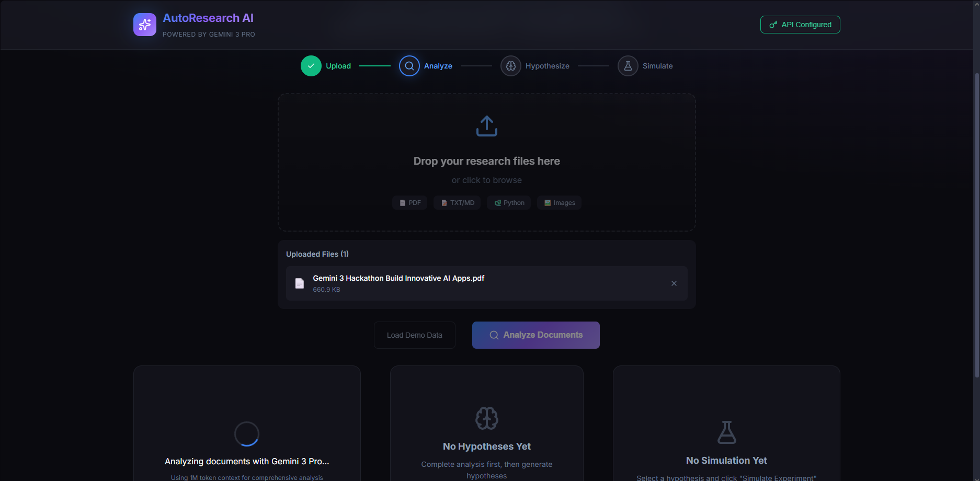The image size is (980, 481).
Task: Click the API Configured button
Action: (800, 25)
